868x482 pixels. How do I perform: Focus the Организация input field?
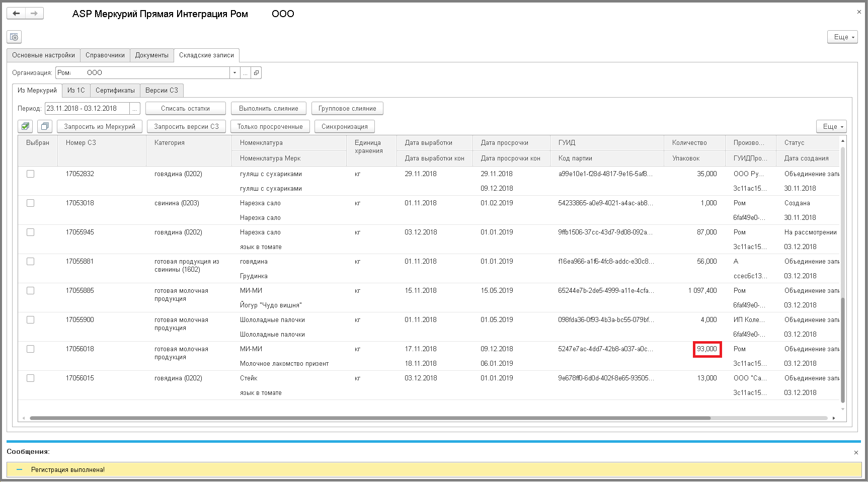point(142,72)
